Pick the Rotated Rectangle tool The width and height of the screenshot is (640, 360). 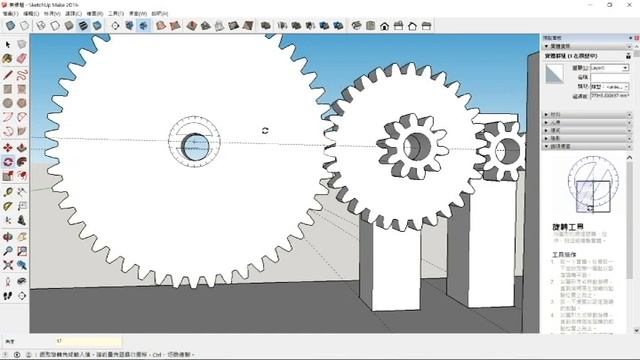click(22, 89)
